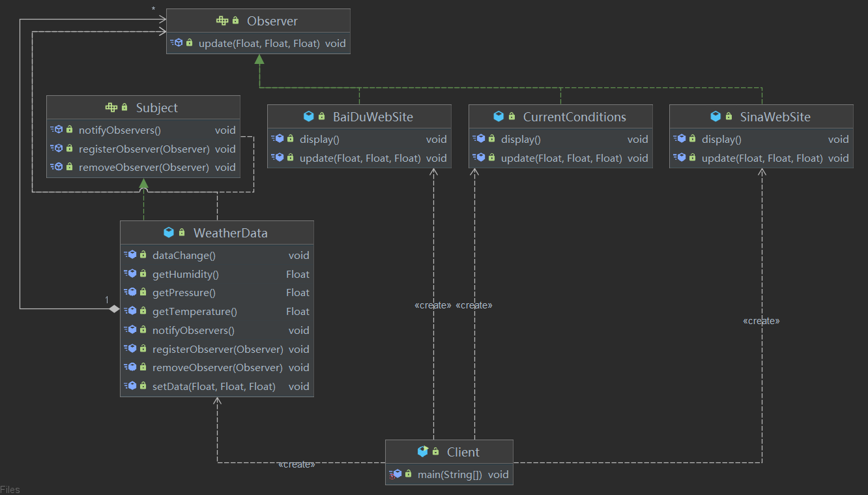868x495 pixels.
Task: Click update(Float, Float, Float) in BaiDuWebSite
Action: point(360,158)
